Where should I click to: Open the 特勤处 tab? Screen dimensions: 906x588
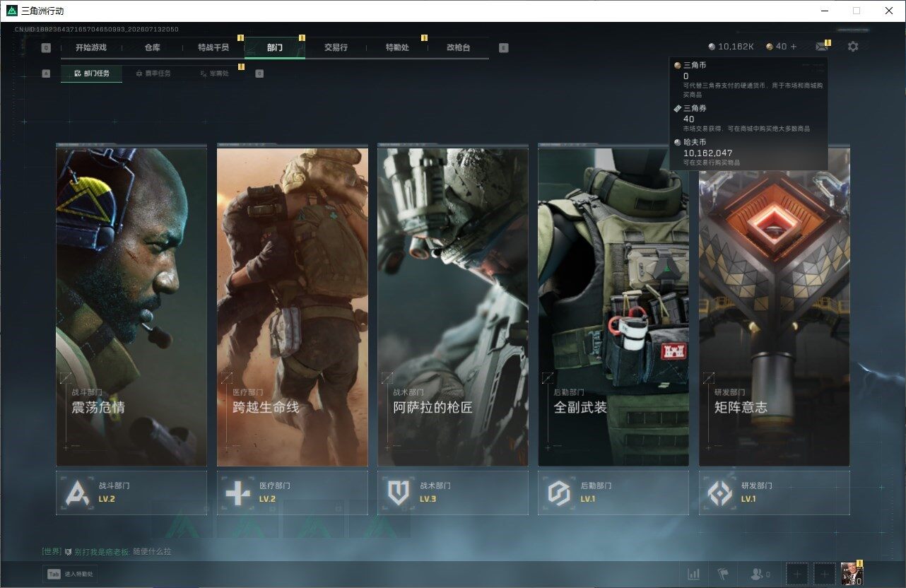tap(397, 47)
